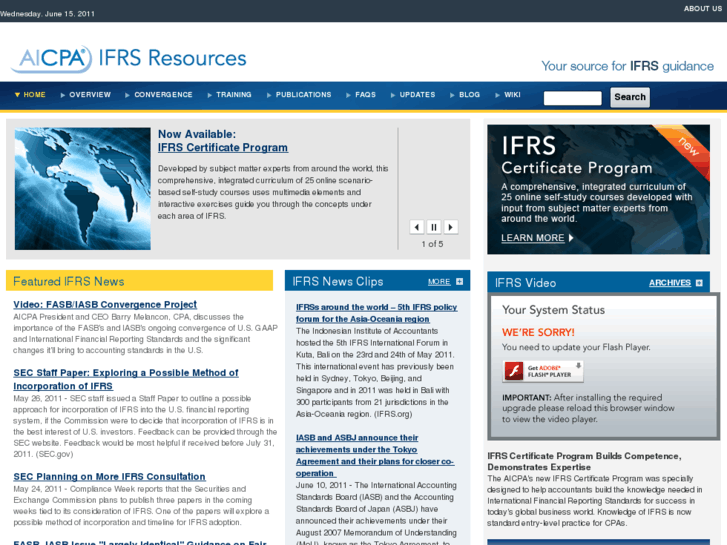
Task: Click the 'IFRS Video' heading
Action: (x=525, y=283)
